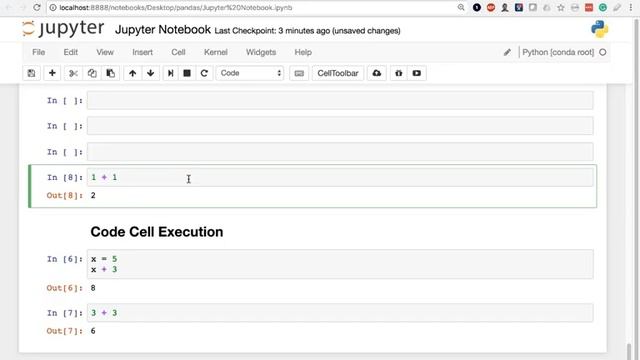Insert a cell below with plus icon
640x360 pixels.
pyautogui.click(x=52, y=73)
